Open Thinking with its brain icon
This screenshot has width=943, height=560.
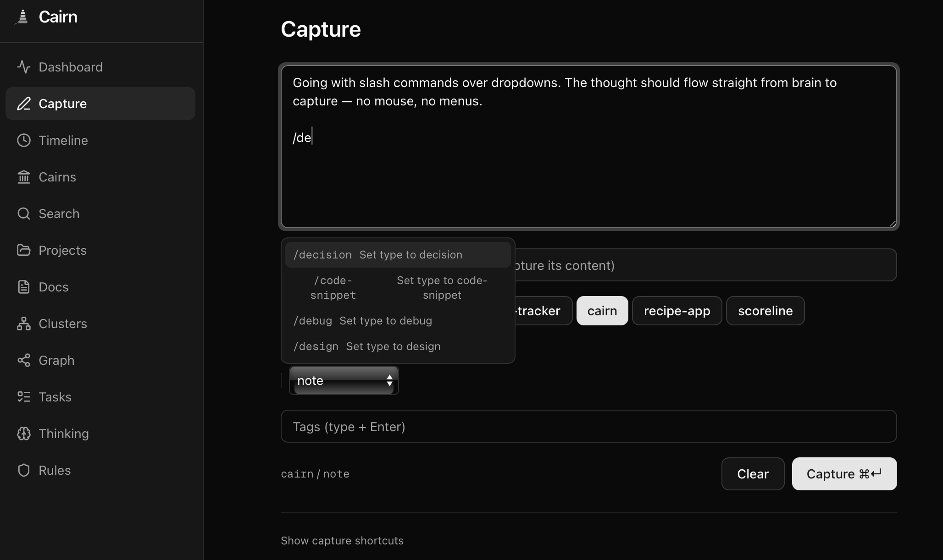tap(24, 434)
